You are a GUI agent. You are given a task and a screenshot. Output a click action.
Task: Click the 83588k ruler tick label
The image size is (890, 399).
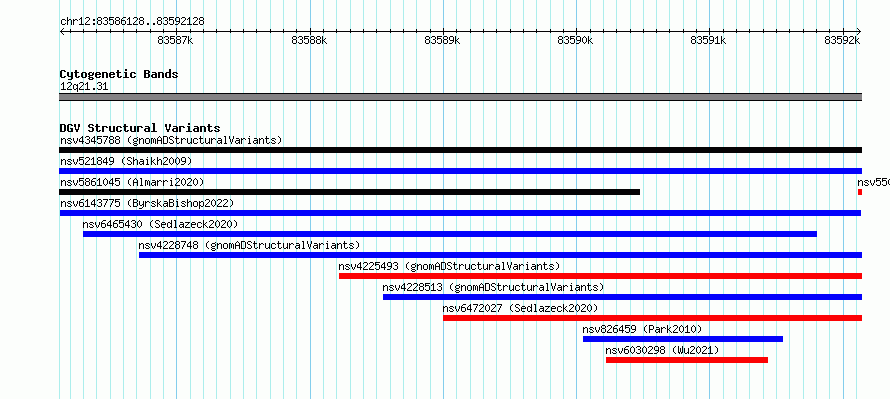tap(309, 40)
